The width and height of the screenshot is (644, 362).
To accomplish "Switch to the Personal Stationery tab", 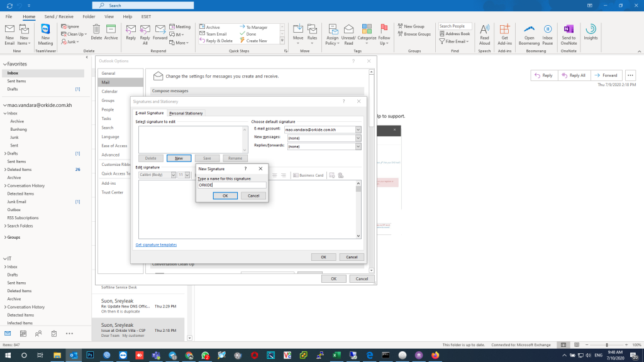I will click(186, 113).
